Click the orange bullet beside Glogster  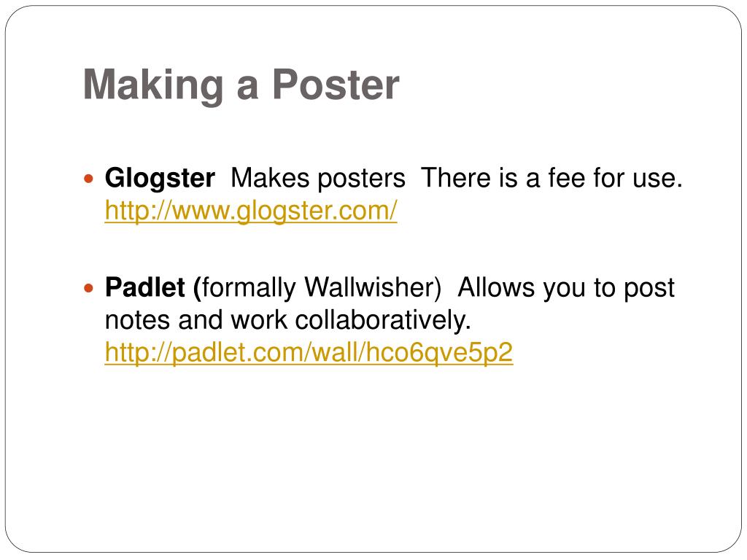click(x=88, y=179)
